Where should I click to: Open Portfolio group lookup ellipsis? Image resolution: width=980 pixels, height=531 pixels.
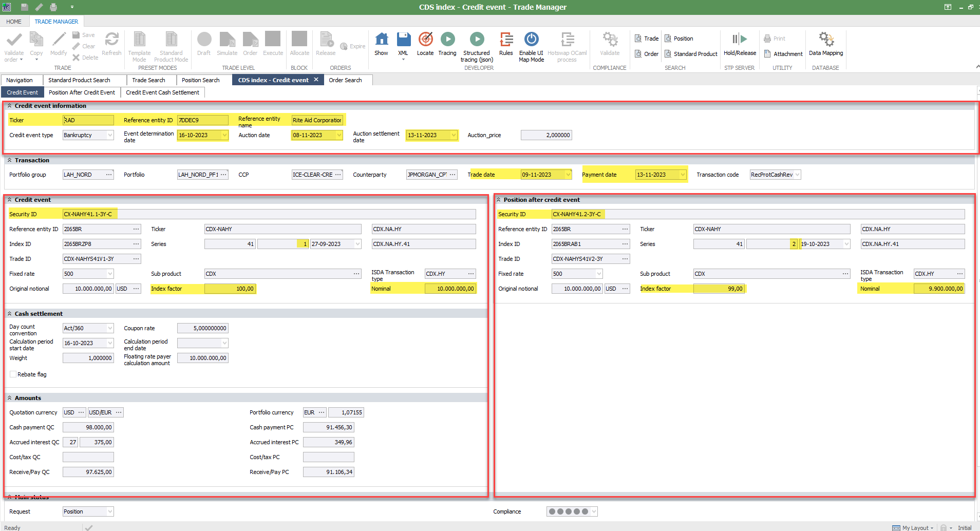point(109,175)
